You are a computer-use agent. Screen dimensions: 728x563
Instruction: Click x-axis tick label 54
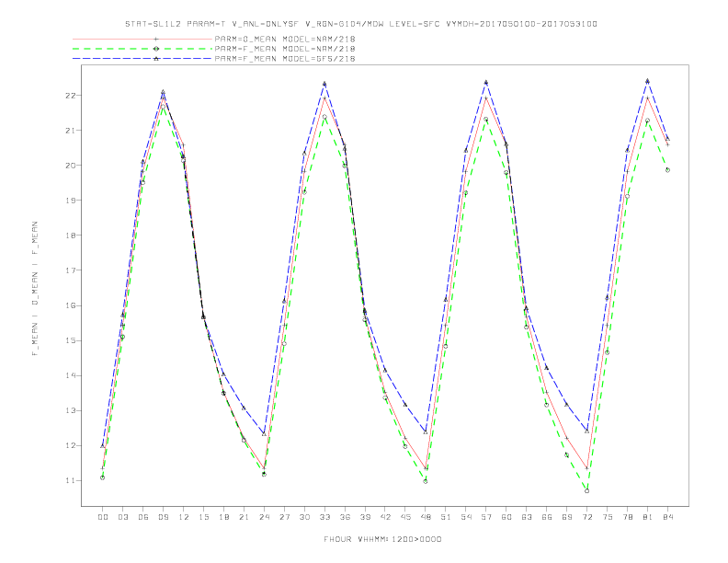pos(466,517)
